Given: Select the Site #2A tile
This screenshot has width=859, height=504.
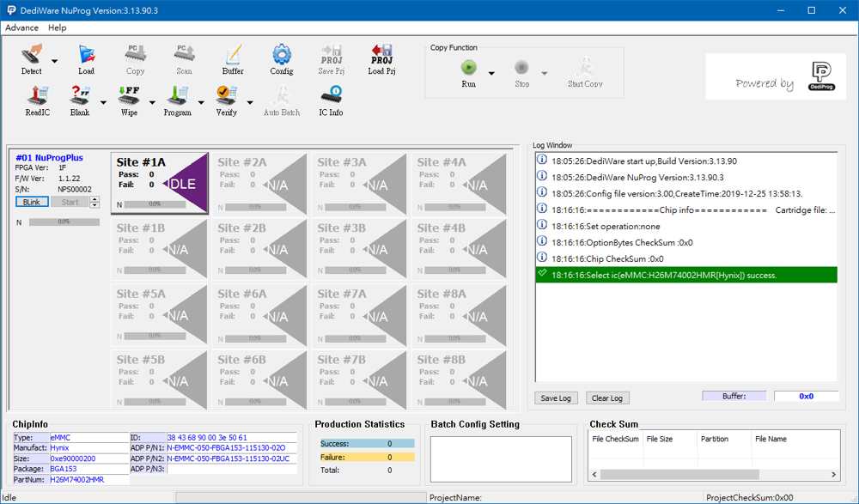Looking at the screenshot, I should [x=259, y=184].
